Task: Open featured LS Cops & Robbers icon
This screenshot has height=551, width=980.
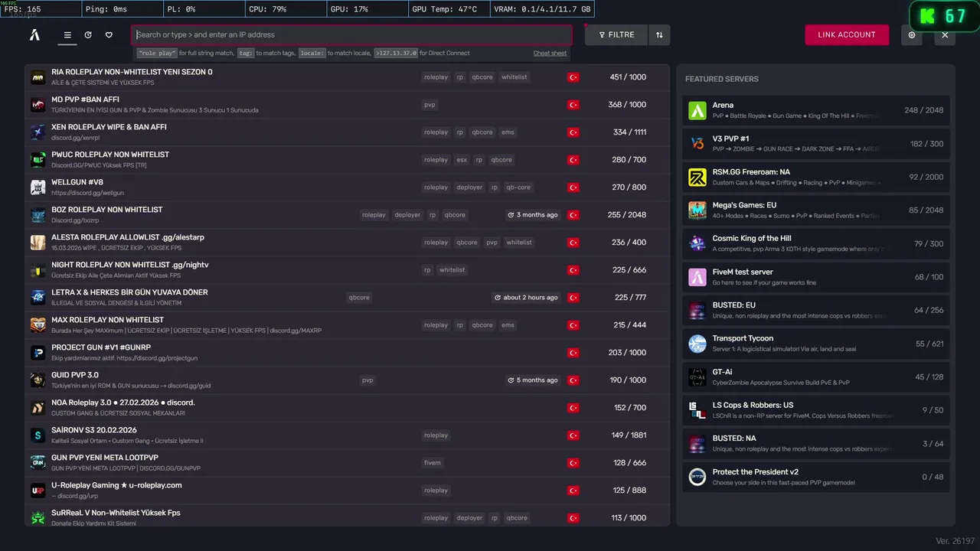Action: point(697,410)
